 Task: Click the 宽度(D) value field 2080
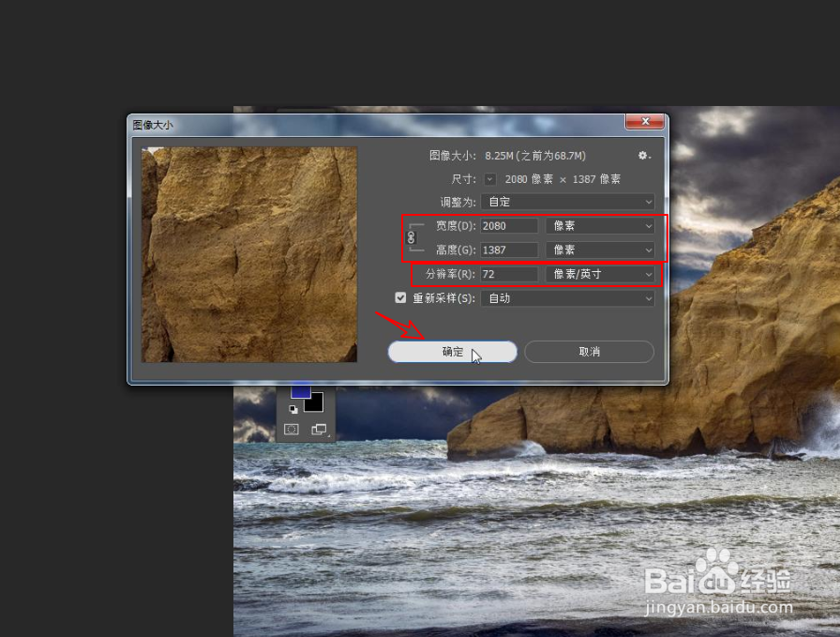click(509, 226)
